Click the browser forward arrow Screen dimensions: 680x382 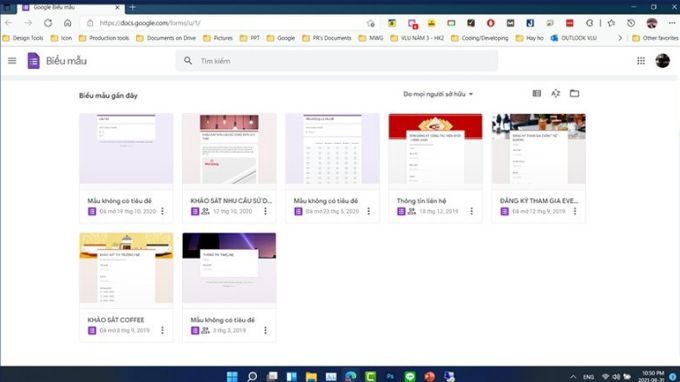pyautogui.click(x=28, y=23)
